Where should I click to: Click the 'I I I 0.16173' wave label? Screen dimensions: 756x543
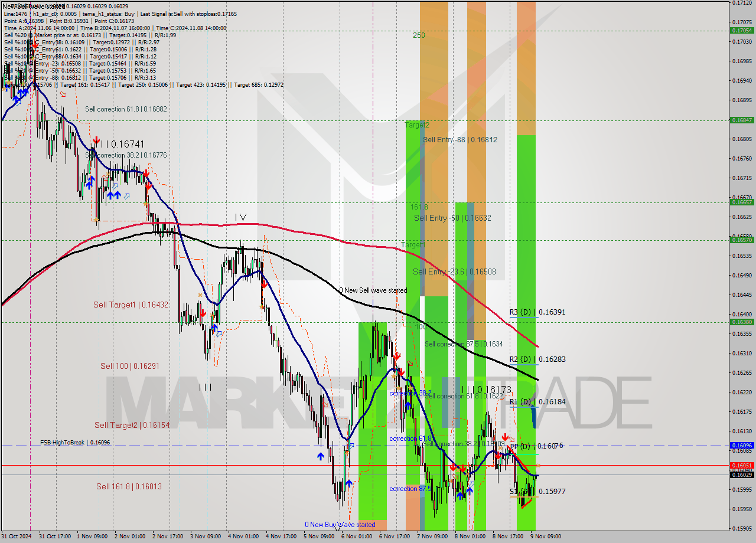pos(485,390)
